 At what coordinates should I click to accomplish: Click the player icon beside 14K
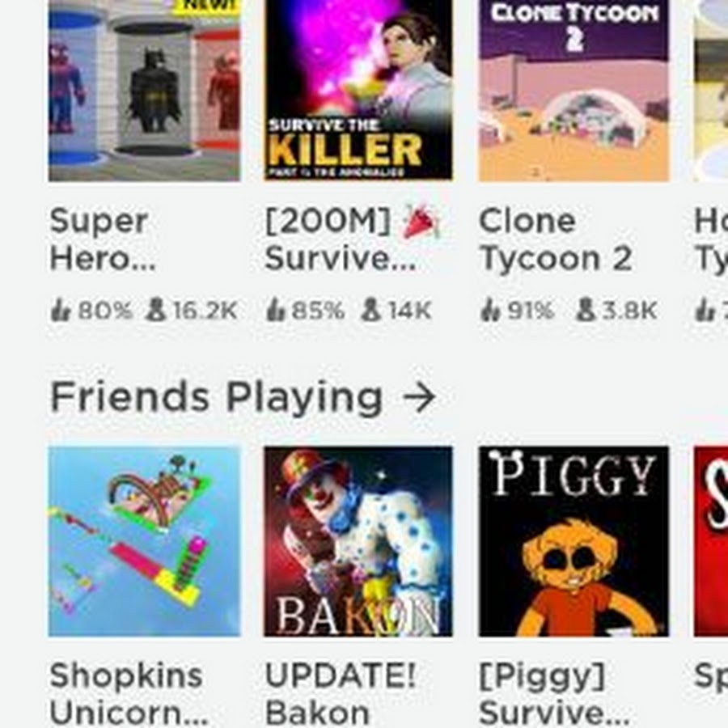point(371,310)
